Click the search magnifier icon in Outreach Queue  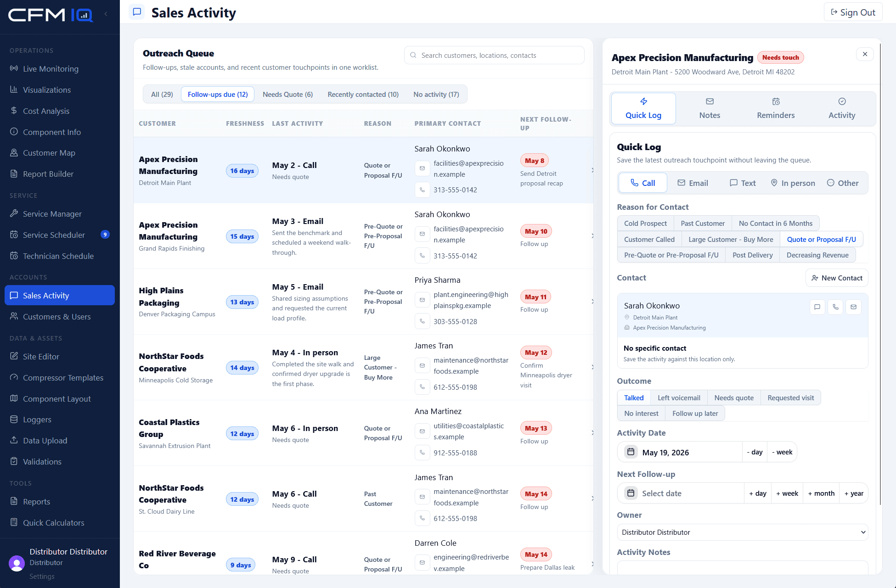tap(413, 55)
